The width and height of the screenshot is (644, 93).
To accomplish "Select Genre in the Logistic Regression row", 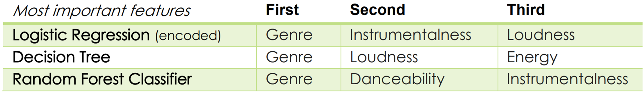I will 289,35.
